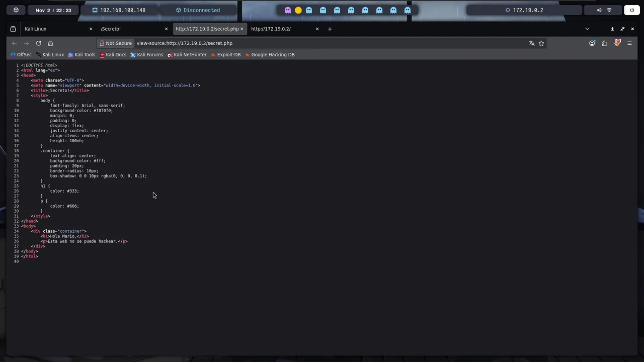Click the html lang="es" source line
The width and height of the screenshot is (644, 362).
(40, 70)
